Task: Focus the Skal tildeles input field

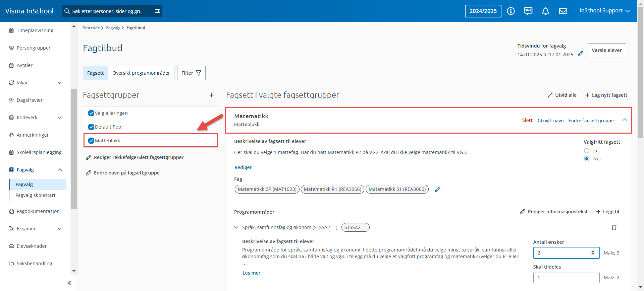Action: pyautogui.click(x=566, y=278)
